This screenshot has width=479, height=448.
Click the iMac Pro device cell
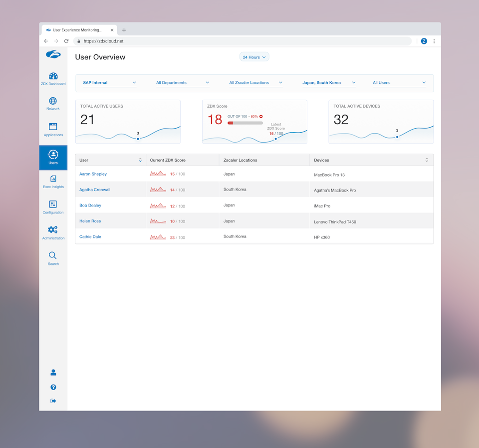322,206
